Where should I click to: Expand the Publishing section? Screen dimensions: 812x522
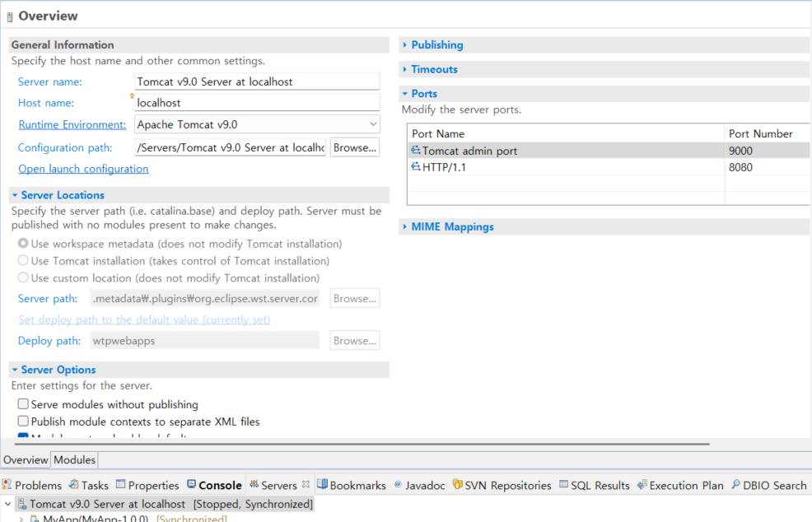point(405,45)
